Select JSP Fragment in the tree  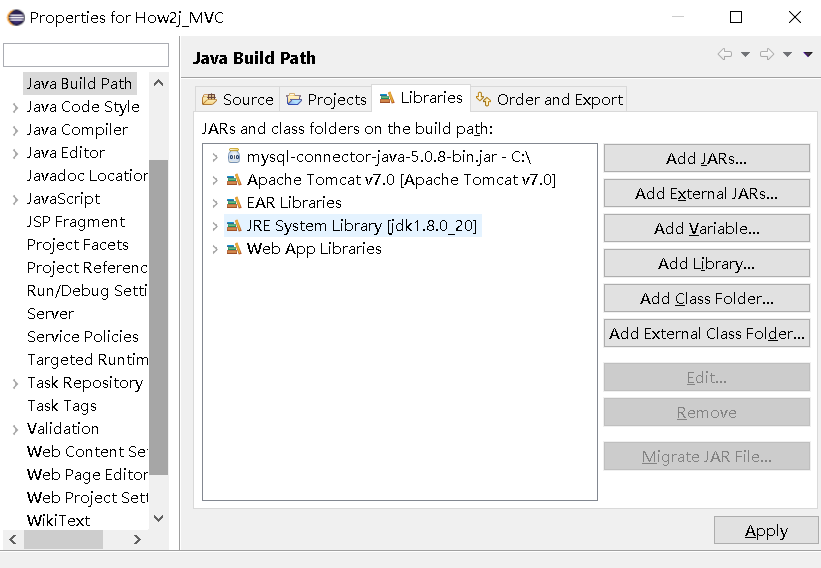(76, 221)
